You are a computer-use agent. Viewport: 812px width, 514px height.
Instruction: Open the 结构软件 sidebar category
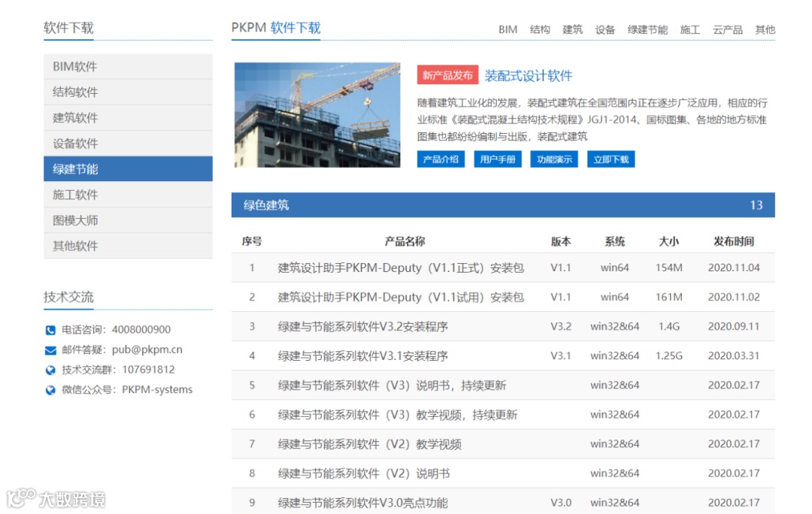pos(128,92)
